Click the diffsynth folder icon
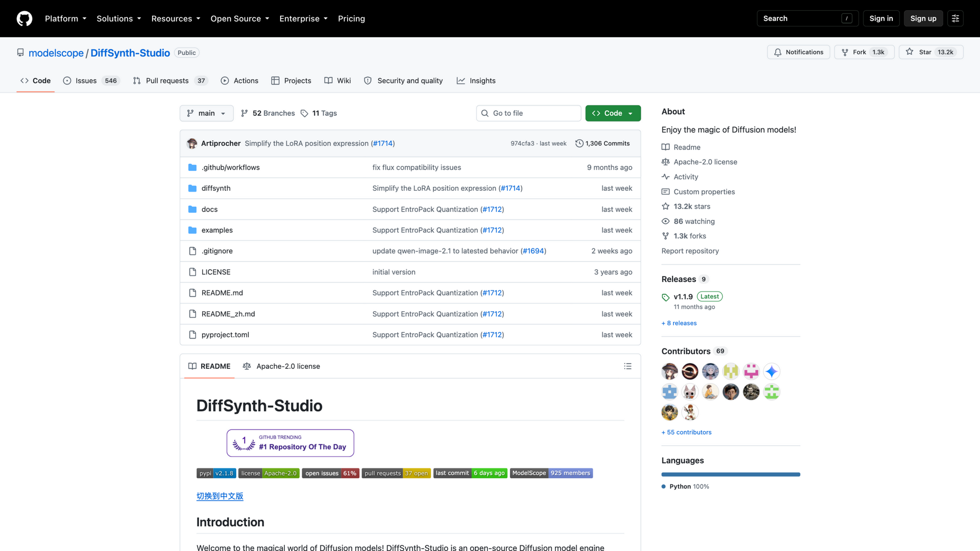This screenshot has width=980, height=551. pos(192,188)
